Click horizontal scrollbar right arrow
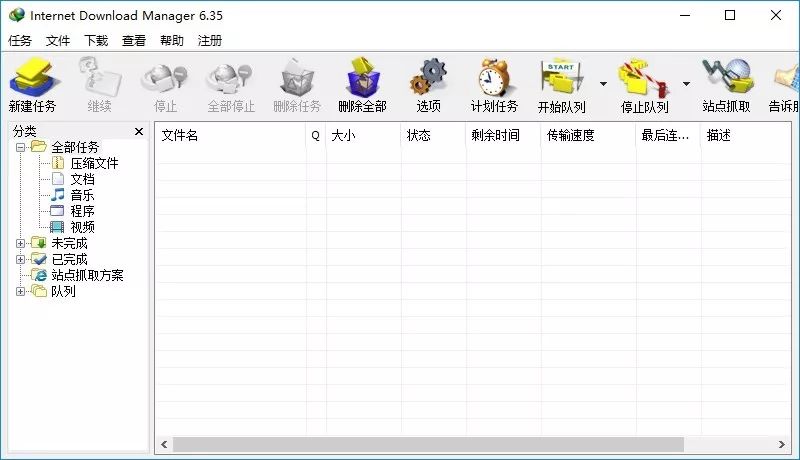The image size is (800, 460). tap(782, 444)
